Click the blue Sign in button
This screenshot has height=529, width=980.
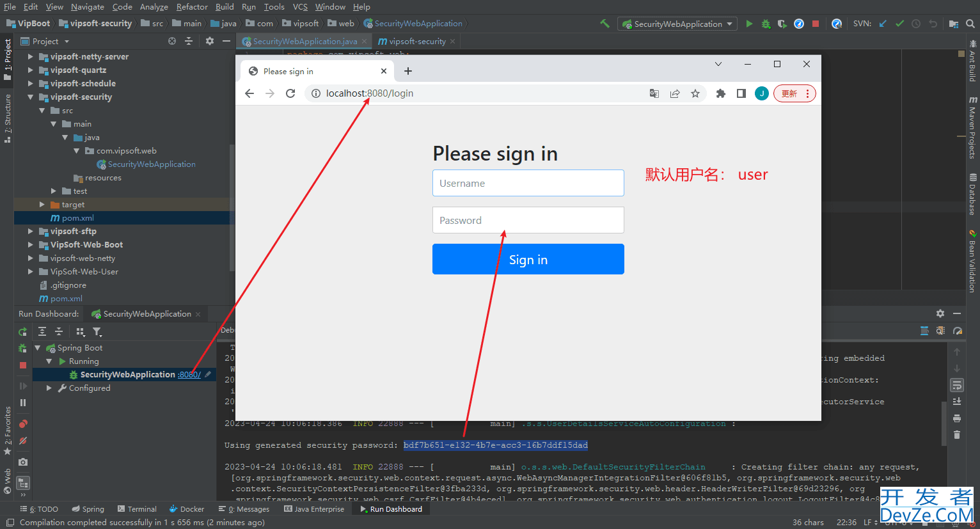coord(528,259)
